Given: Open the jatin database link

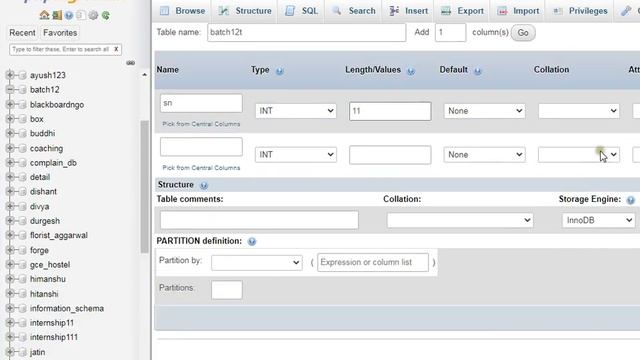Looking at the screenshot, I should (x=38, y=352).
